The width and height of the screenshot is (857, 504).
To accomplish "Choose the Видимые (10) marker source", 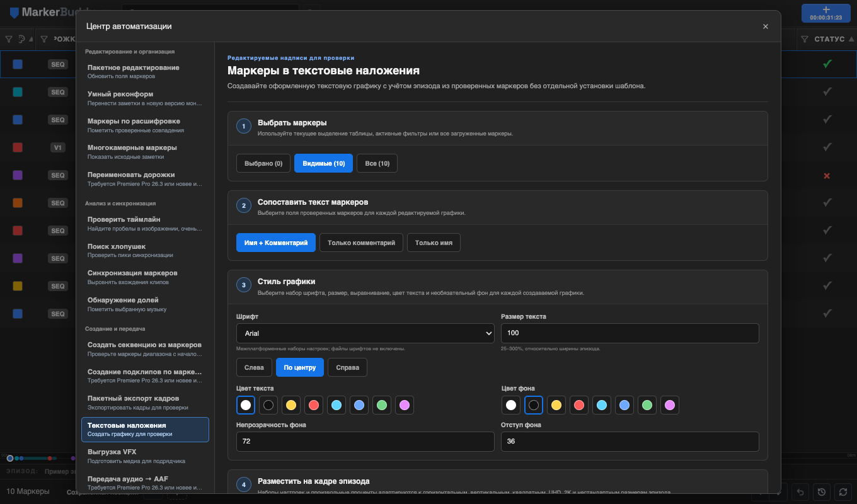I will click(x=324, y=163).
